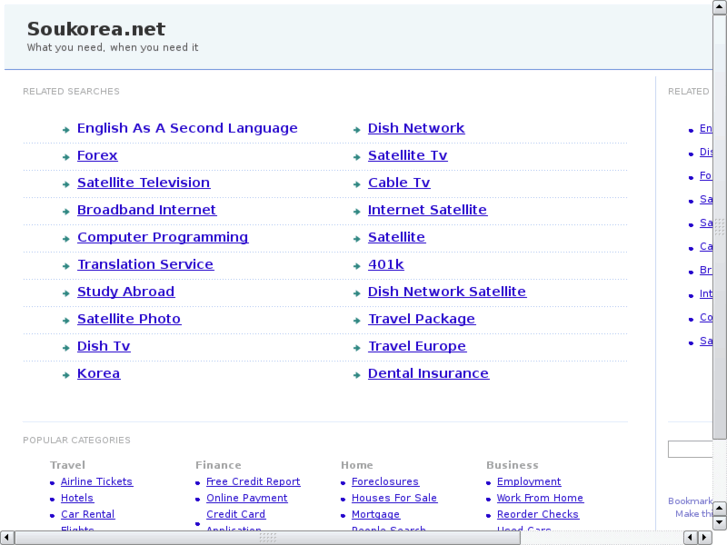
Task: Open the Hotels travel link
Action: coord(77,498)
